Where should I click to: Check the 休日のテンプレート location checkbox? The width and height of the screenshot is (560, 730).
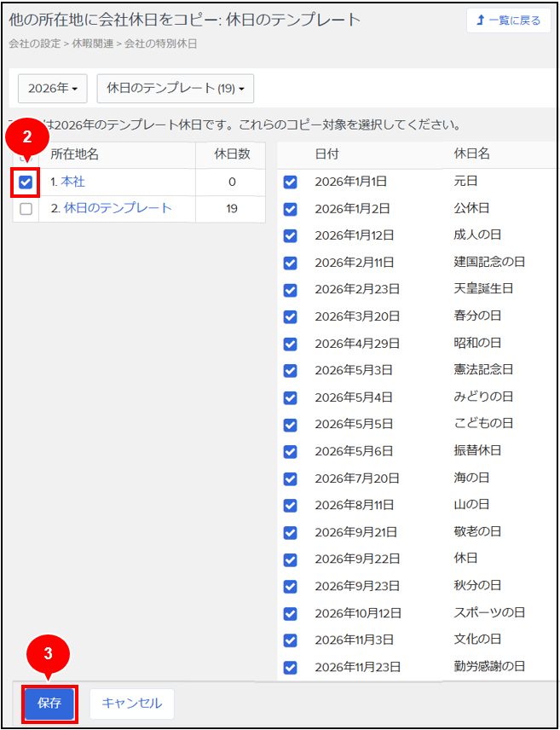pyautogui.click(x=26, y=209)
